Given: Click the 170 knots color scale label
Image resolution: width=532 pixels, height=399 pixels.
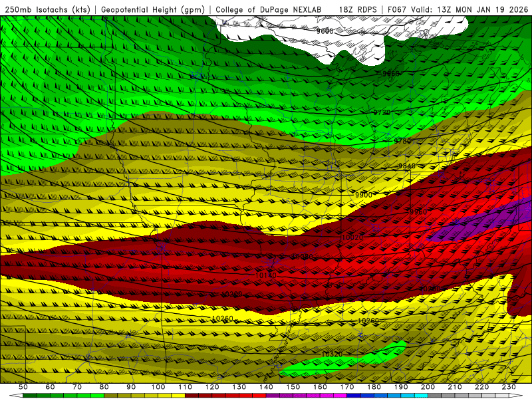Looking at the screenshot, I should tap(346, 387).
